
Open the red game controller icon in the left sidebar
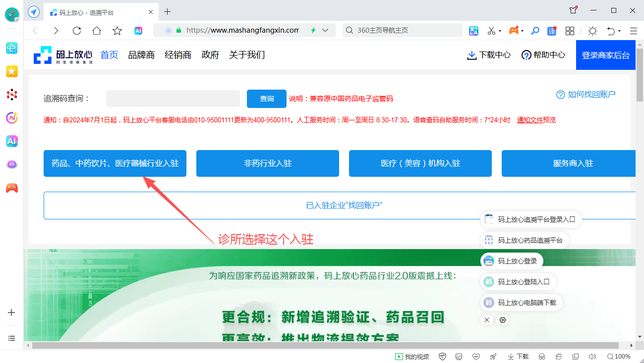point(12,188)
